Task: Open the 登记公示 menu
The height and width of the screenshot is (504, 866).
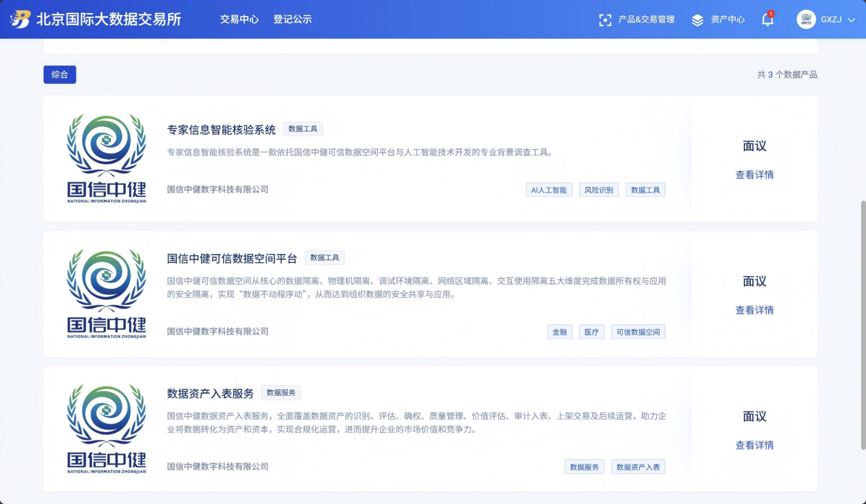Action: (x=292, y=19)
